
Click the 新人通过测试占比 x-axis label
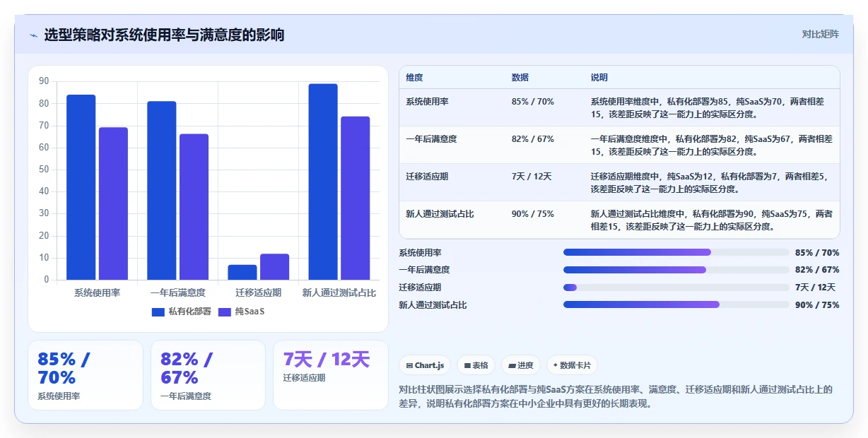pos(339,292)
